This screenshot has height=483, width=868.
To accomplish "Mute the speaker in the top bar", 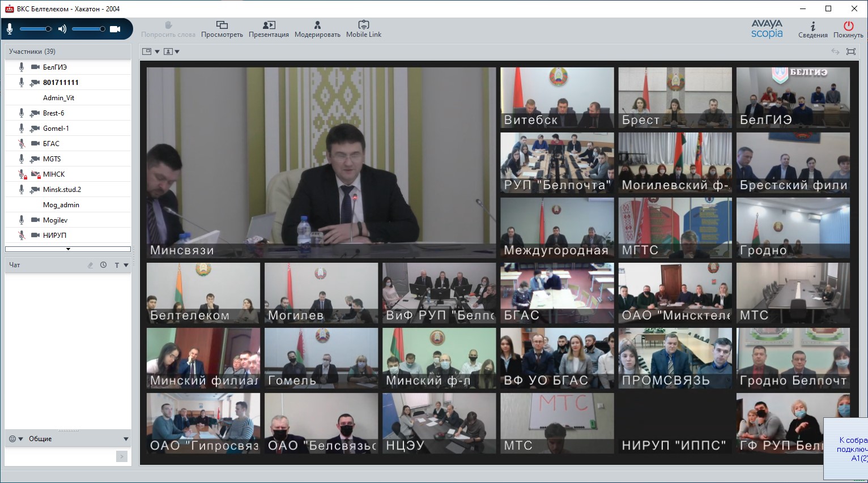I will click(x=62, y=29).
